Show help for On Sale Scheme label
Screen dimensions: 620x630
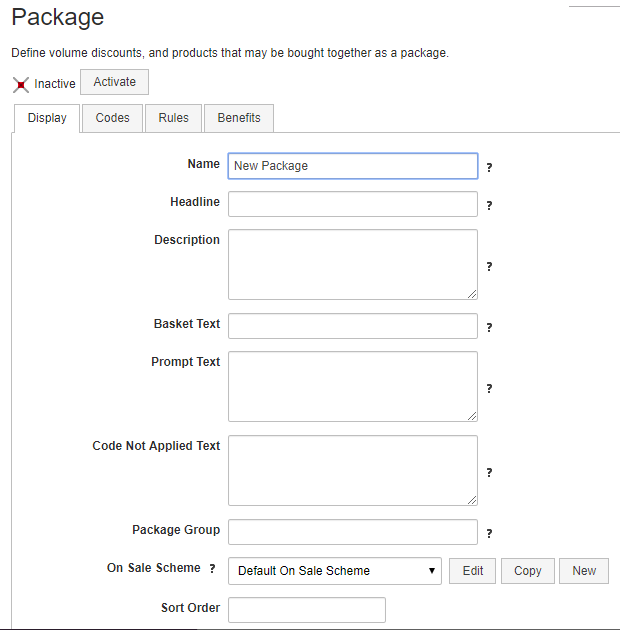(212, 569)
